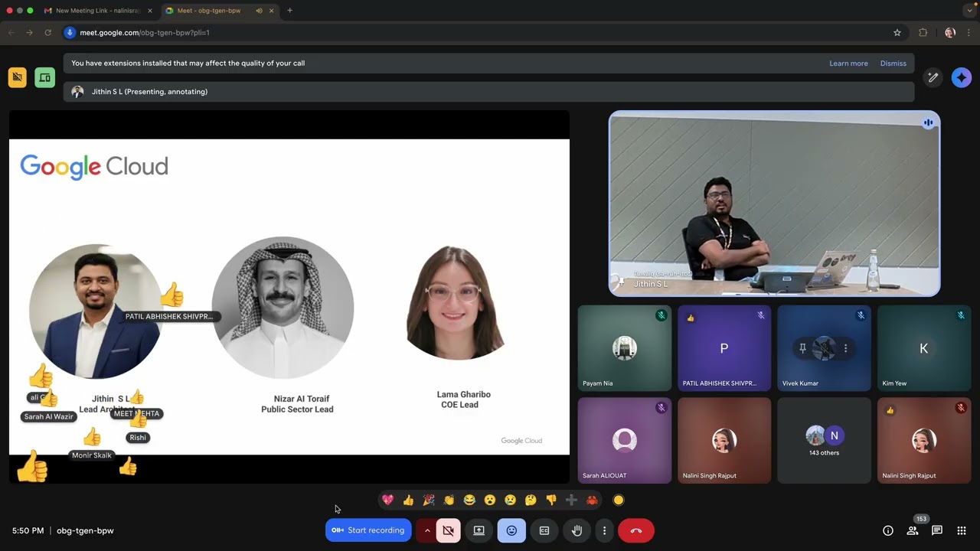Viewport: 980px width, 551px height.
Task: Open the Gemini sparkle button
Action: pyautogui.click(x=962, y=77)
